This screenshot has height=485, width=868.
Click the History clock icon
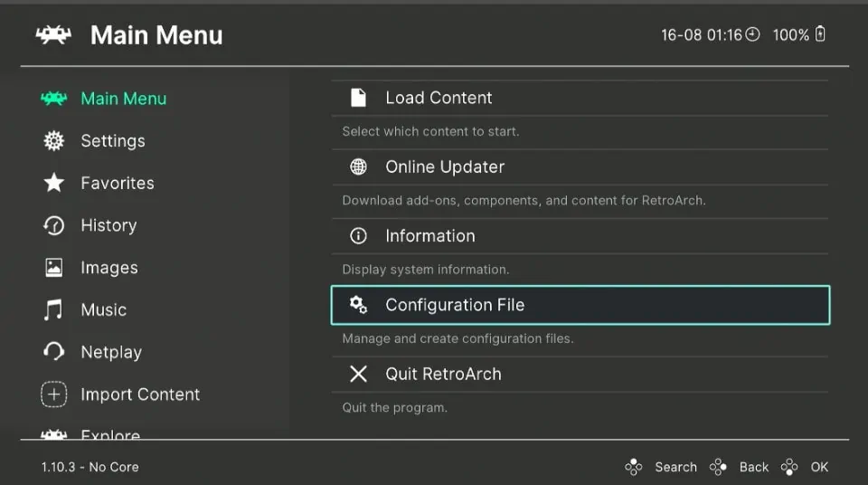click(x=53, y=225)
